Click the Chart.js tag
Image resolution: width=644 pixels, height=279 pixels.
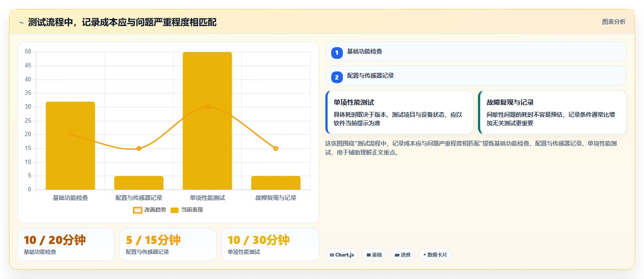[342, 255]
